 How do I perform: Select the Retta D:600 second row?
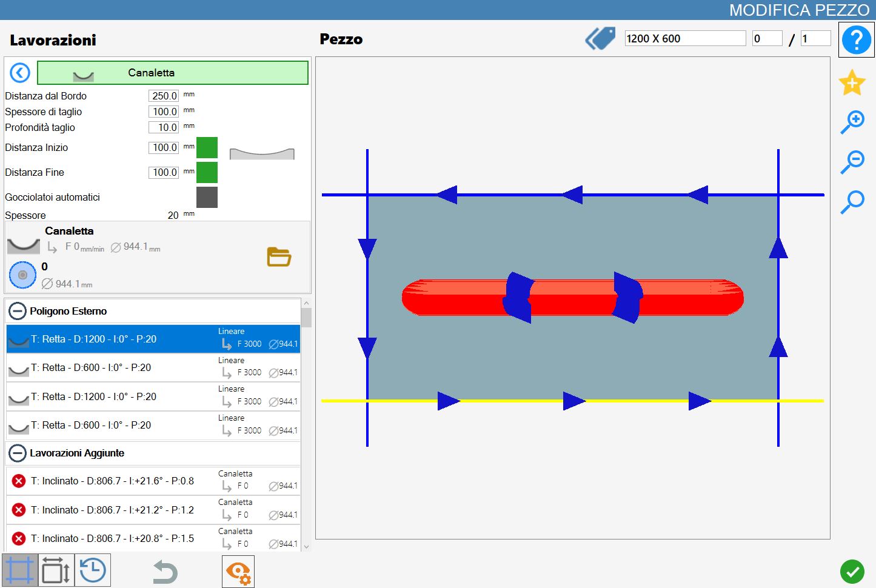(153, 368)
